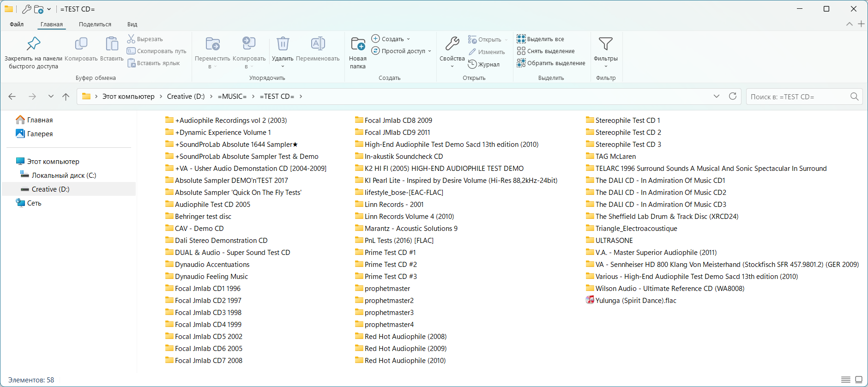Select Yulunga (Spirit Dance).flac file
The width and height of the screenshot is (868, 387).
click(x=631, y=301)
